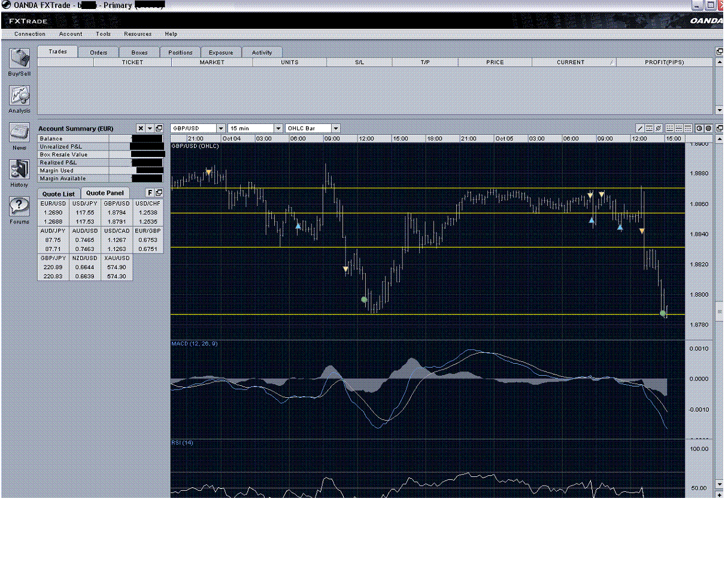This screenshot has height=583, width=728.
Task: Sort trades by TICKET column header
Action: click(132, 62)
